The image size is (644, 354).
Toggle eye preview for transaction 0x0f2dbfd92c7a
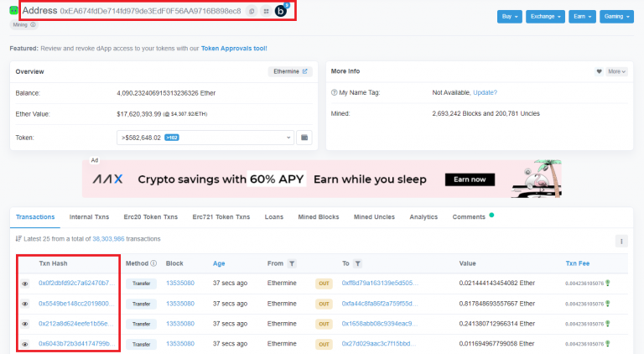click(x=25, y=284)
